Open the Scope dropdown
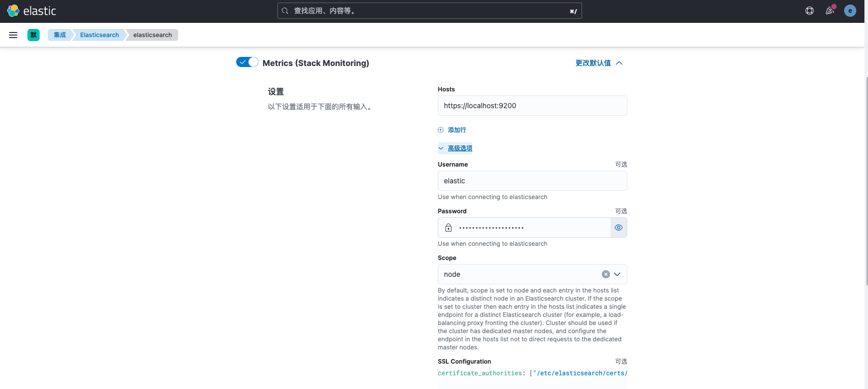Viewport: 868px width, 389px height. pyautogui.click(x=617, y=274)
